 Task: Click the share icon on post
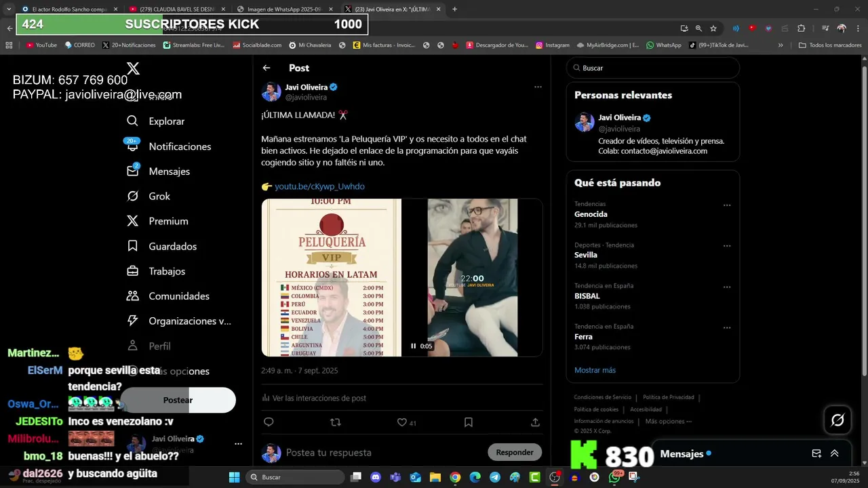pyautogui.click(x=535, y=422)
